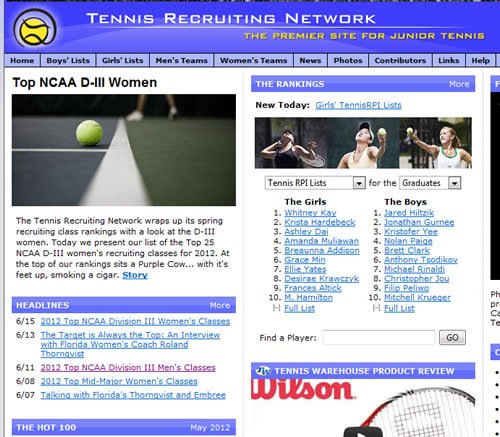Click More in The Rankings header
This screenshot has width=500, height=437.
point(459,84)
